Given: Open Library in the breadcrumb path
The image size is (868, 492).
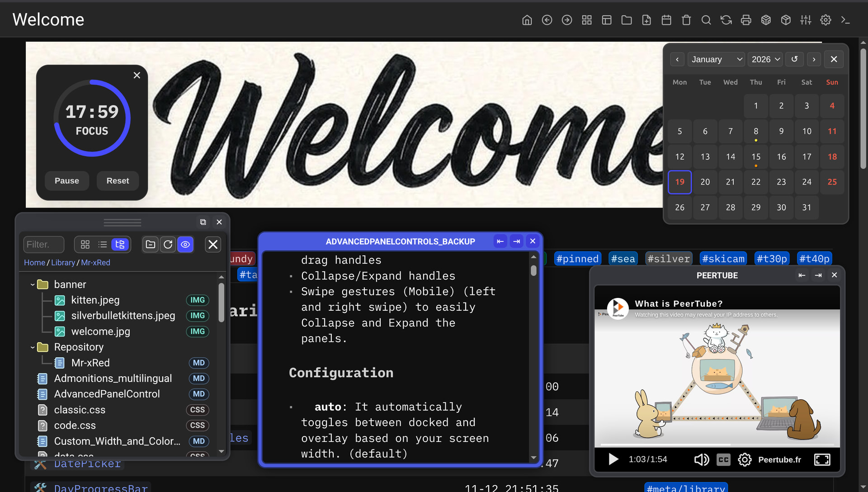Looking at the screenshot, I should (x=63, y=263).
